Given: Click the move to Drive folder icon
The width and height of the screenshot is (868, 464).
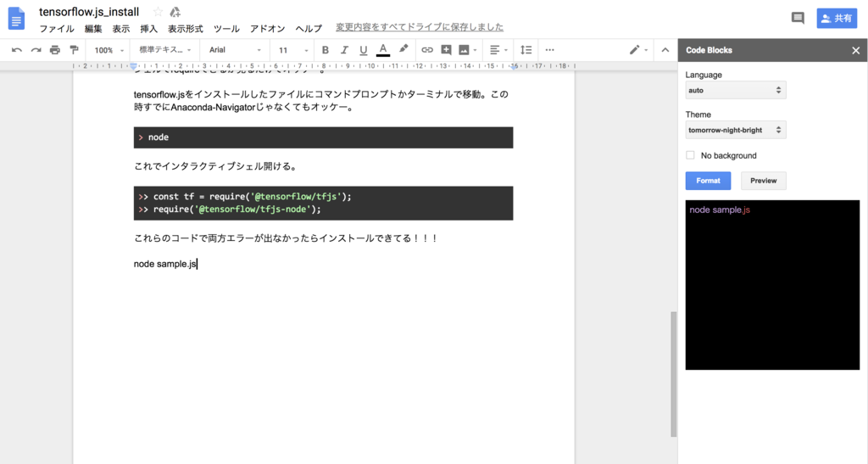Looking at the screenshot, I should [175, 12].
